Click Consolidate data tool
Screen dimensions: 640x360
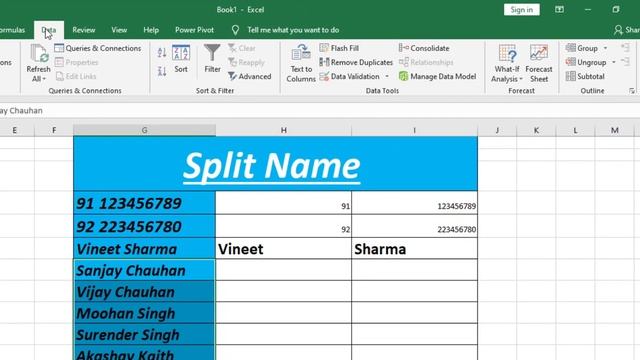point(424,48)
